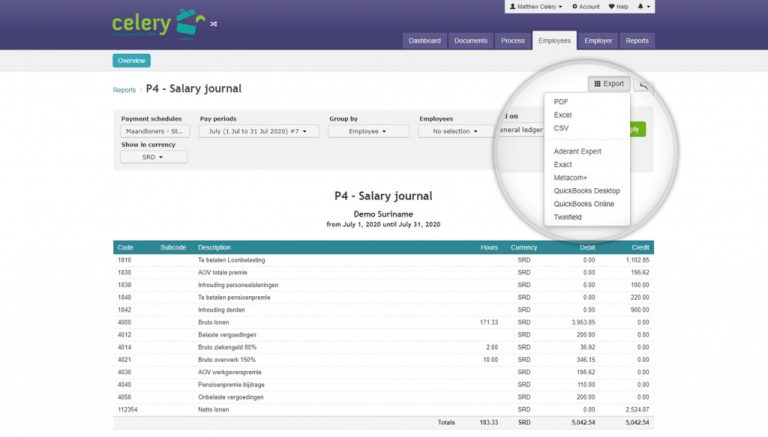Choose PDF from the export menu
Screen dimensions: 768x437
point(561,102)
